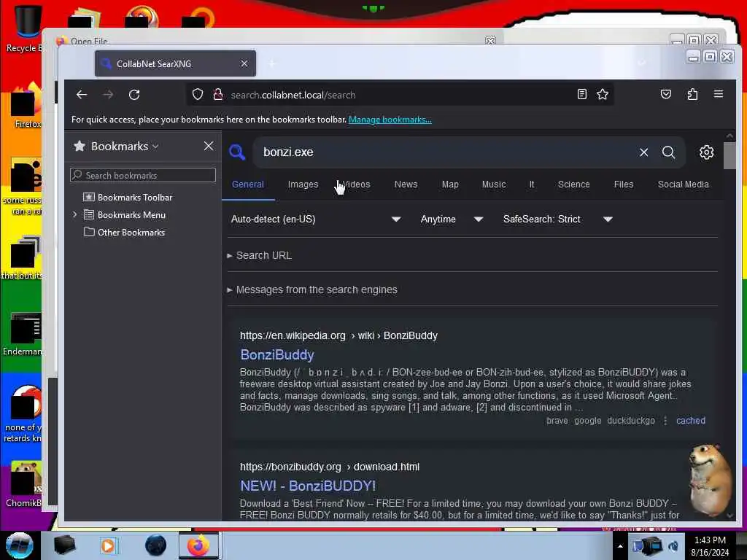The image size is (747, 560).
Task: Expand the Bookmarks Menu folder
Action: click(x=75, y=215)
